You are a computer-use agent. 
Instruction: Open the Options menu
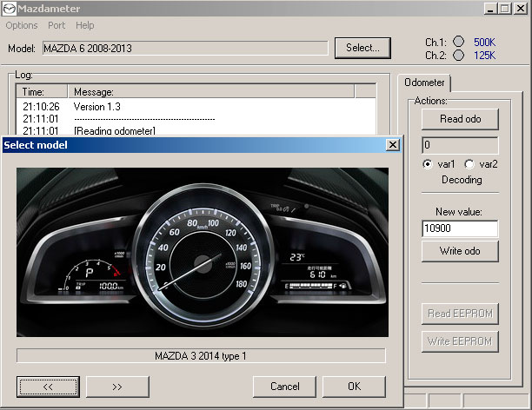click(x=22, y=25)
